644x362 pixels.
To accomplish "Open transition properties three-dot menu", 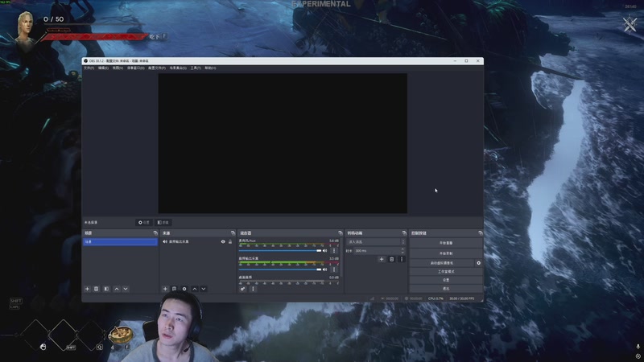I will [x=402, y=259].
